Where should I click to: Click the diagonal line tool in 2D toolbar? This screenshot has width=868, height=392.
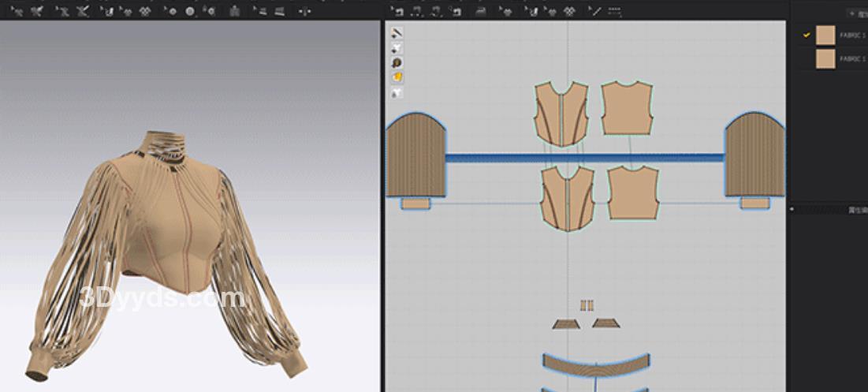[595, 11]
